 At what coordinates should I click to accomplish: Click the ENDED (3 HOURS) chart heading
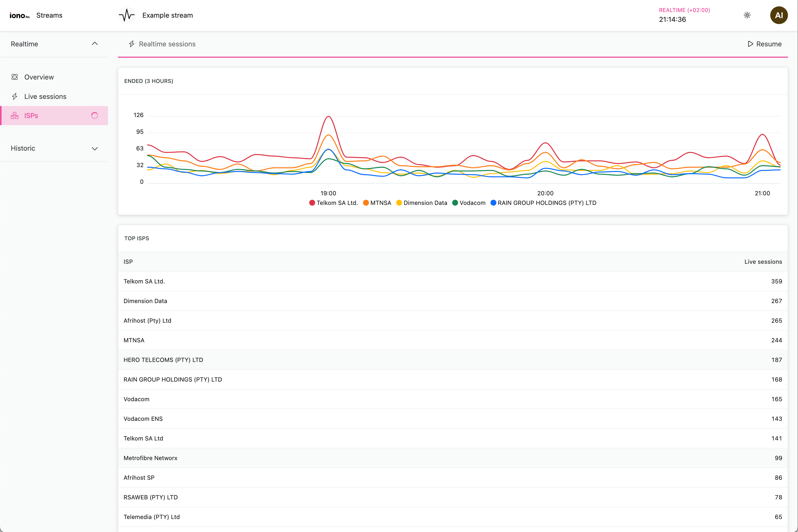pos(149,81)
